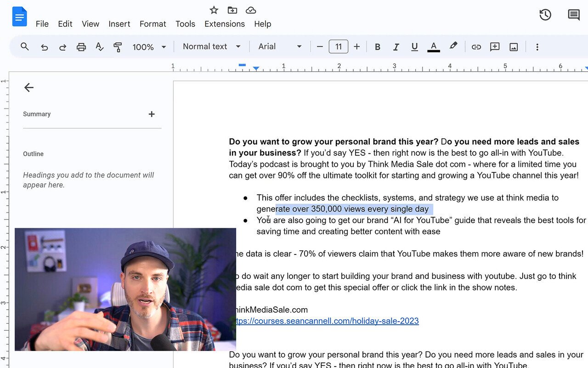Undo the last action
The image size is (588, 368).
[44, 47]
